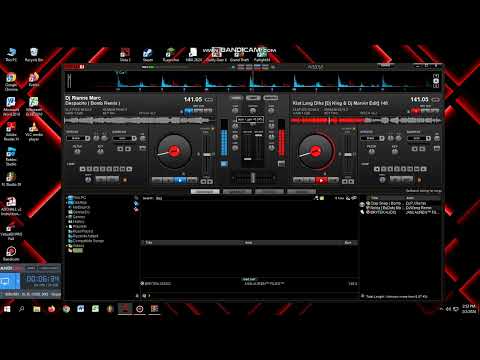
Task: Open Bandicam desktop shortcut
Action: 11,253
